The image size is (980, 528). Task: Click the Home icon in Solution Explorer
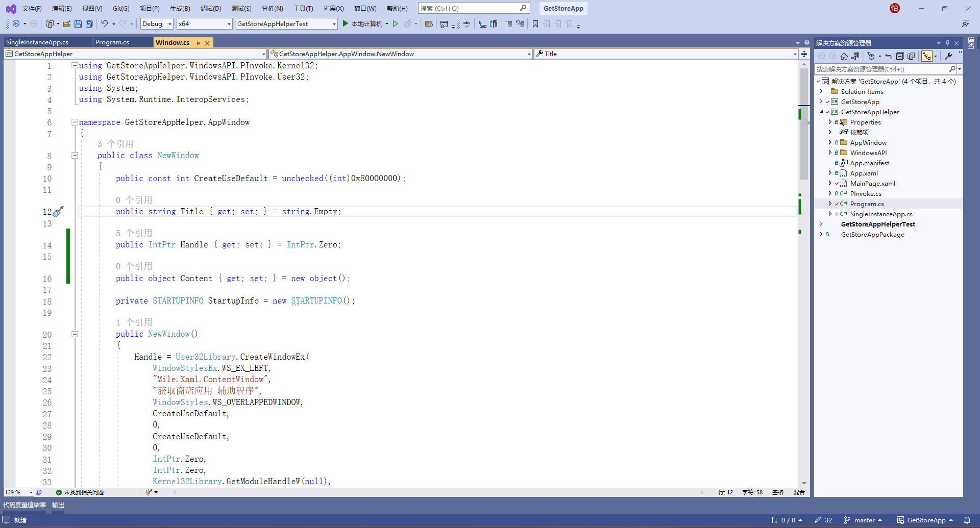pos(843,56)
